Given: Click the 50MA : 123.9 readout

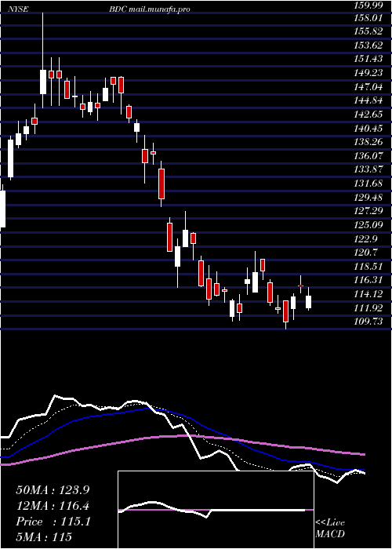Looking at the screenshot, I should [53, 490].
